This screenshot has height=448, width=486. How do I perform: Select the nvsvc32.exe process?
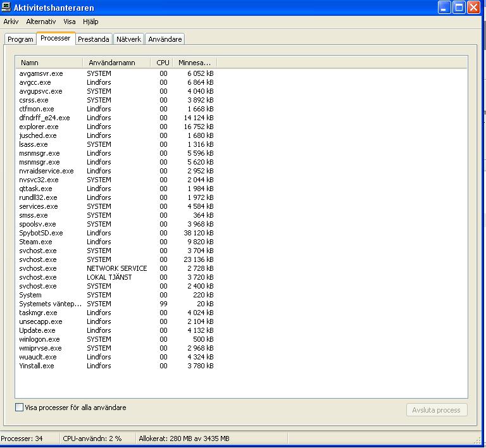point(116,180)
